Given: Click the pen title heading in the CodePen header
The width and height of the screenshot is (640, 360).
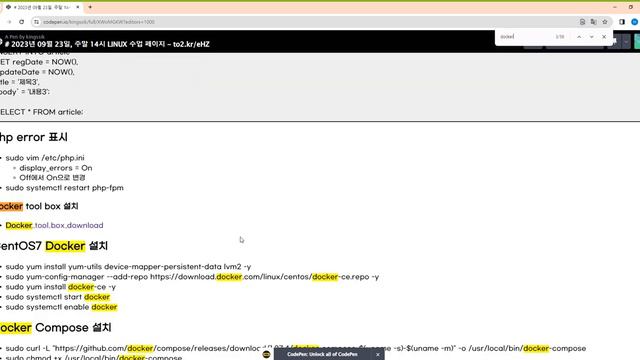Looking at the screenshot, I should pyautogui.click(x=107, y=44).
